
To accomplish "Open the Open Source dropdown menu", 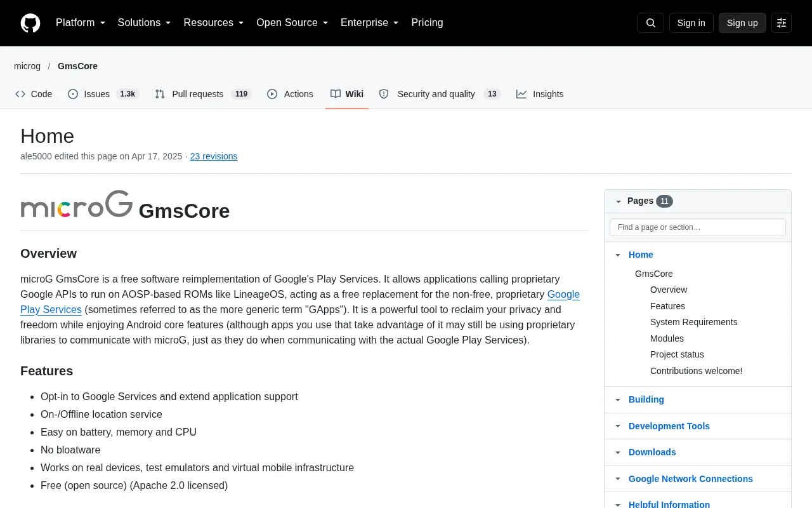I will pos(292,23).
